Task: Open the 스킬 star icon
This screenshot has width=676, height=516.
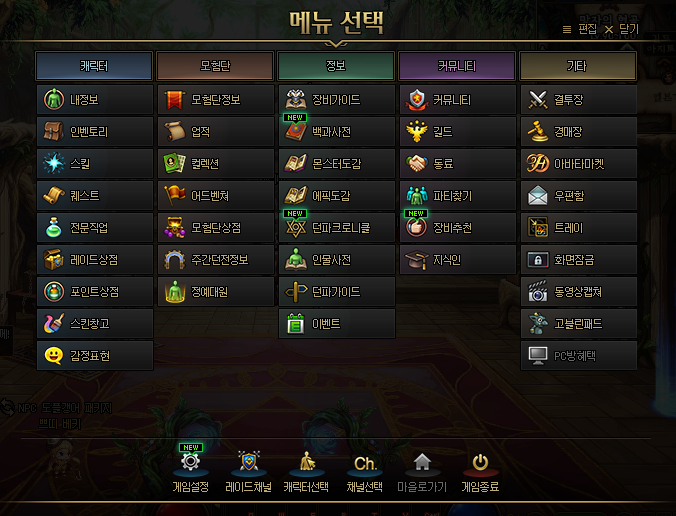Action: click(x=53, y=163)
